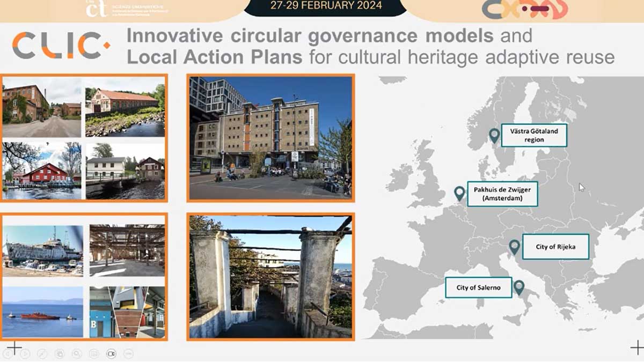Screen dimensions: 644x362
Task: Activate the zoom magnifier in slideshow controls
Action: tap(77, 353)
